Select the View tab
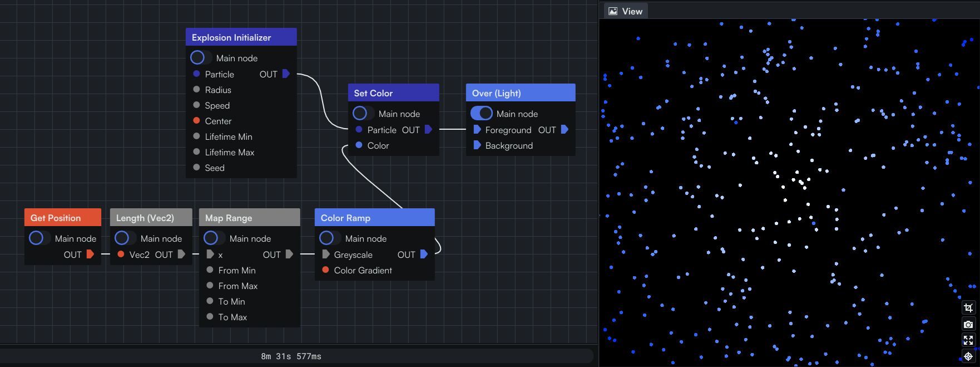Screen dimensions: 980x367 pyautogui.click(x=626, y=11)
